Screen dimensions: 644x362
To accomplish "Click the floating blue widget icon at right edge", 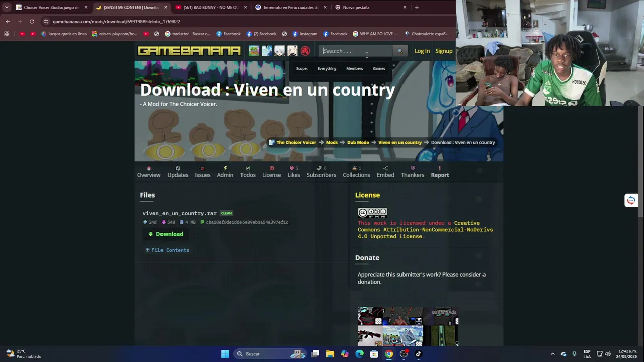I will click(631, 200).
